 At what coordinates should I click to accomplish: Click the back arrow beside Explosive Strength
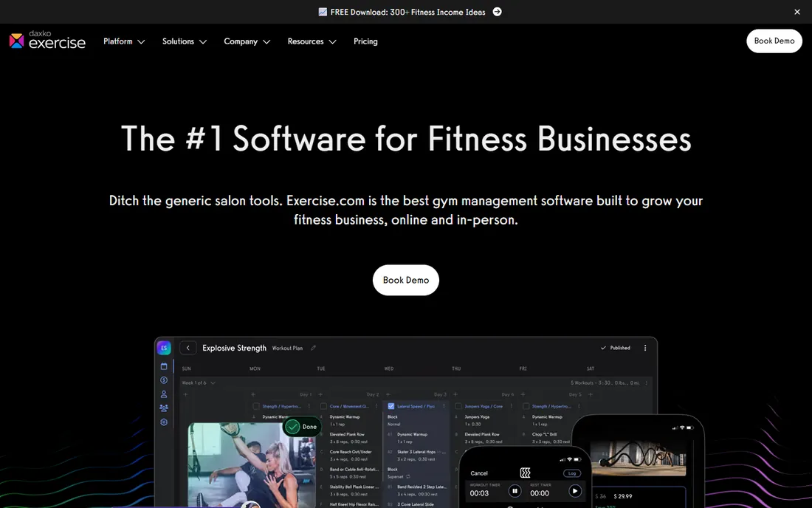pyautogui.click(x=188, y=348)
